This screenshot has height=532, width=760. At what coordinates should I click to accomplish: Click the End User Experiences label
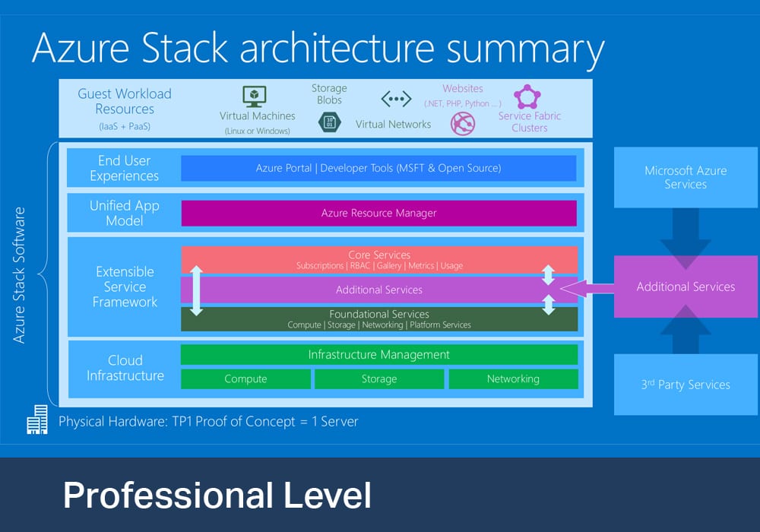(125, 168)
